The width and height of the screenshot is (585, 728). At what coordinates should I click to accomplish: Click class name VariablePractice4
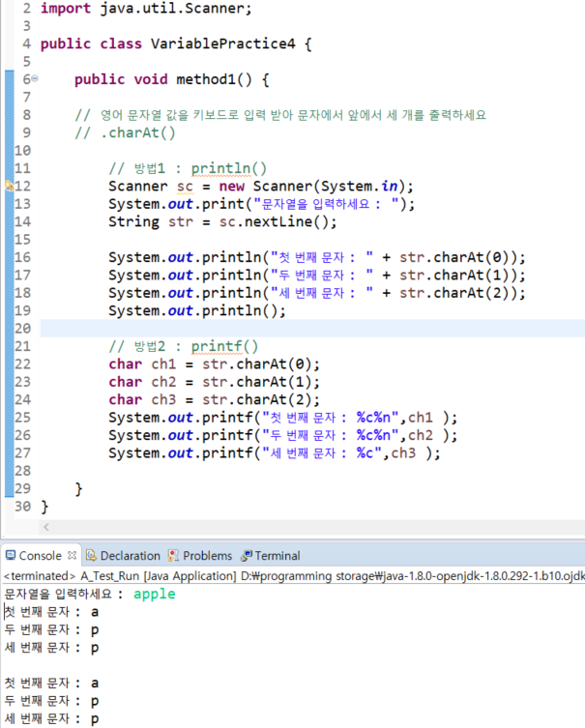tap(222, 44)
